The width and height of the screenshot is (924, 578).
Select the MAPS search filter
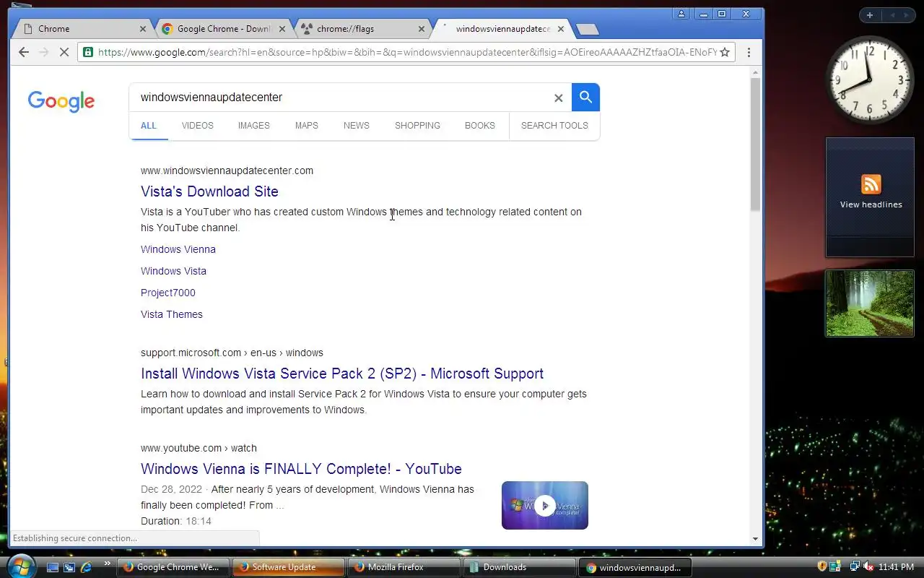307,126
